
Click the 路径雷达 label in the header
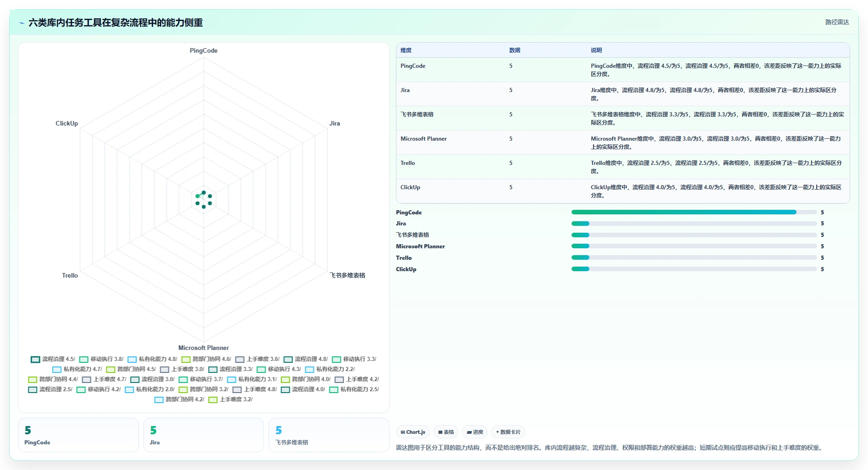click(x=837, y=22)
